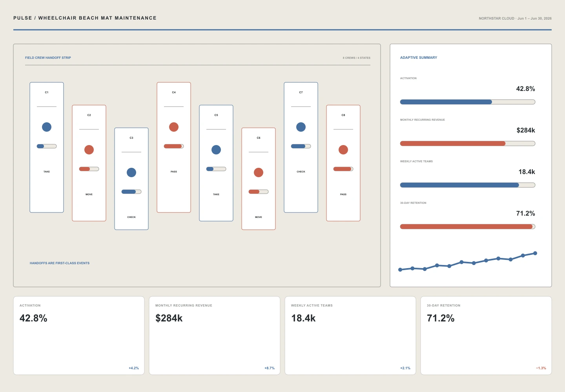The width and height of the screenshot is (565, 392).
Task: Select the Weekly Active Teams summary bar
Action: [468, 185]
